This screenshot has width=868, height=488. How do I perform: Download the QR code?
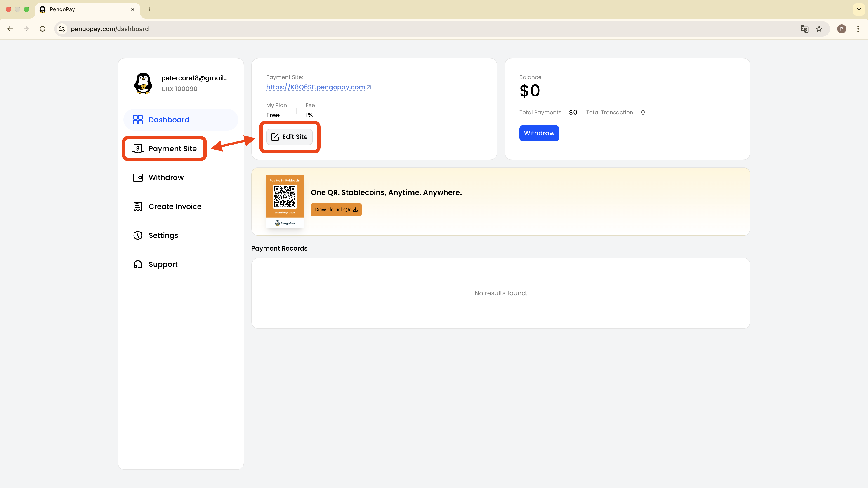point(336,209)
